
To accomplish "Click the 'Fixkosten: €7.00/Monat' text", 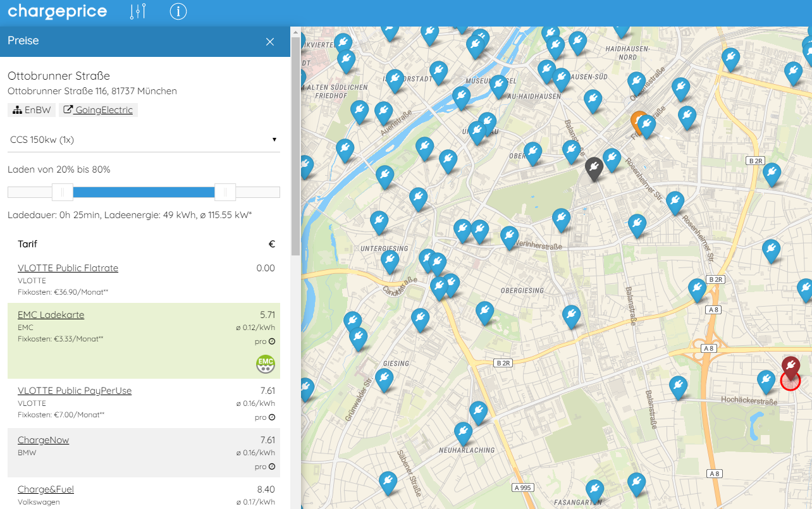I will coord(61,415).
